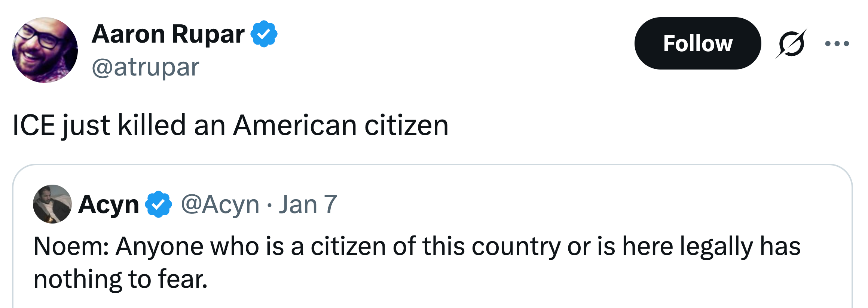Click the Aaron Rupar display name
This screenshot has height=308, width=868.
tap(168, 34)
